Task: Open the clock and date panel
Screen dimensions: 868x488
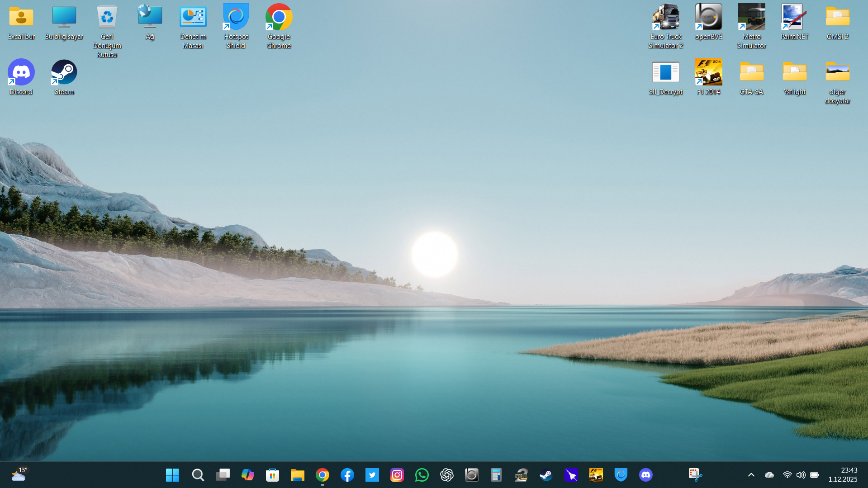Action: click(843, 475)
